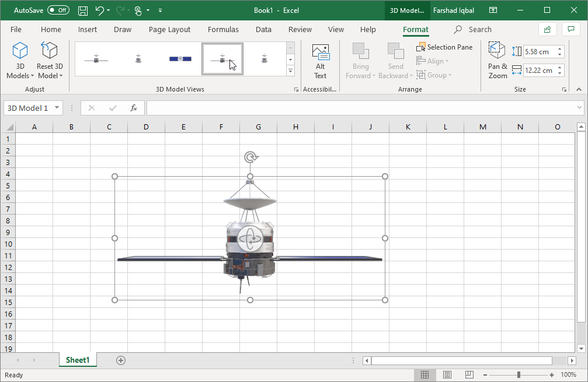The image size is (588, 382).
Task: Click the Undo icon
Action: point(98,10)
